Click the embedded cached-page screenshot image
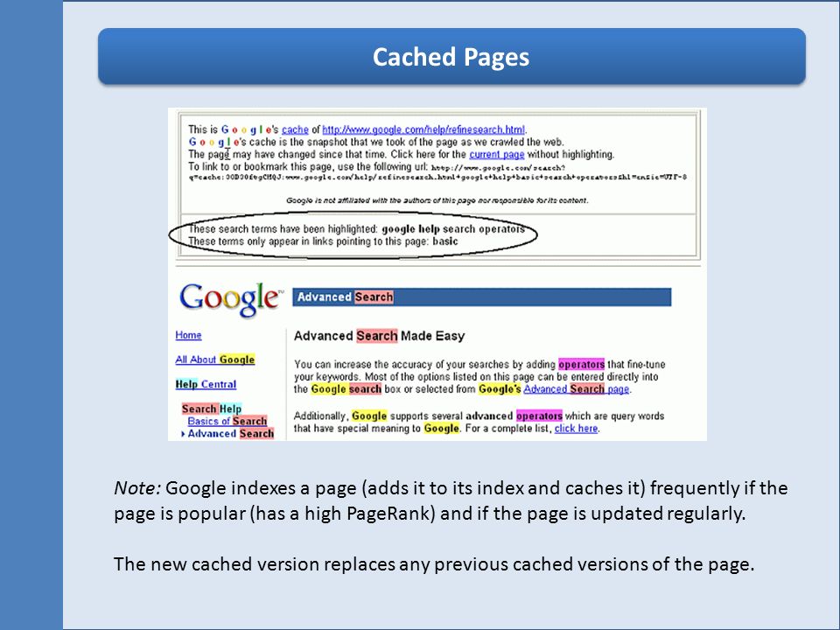Viewport: 840px width, 630px height. [437, 274]
